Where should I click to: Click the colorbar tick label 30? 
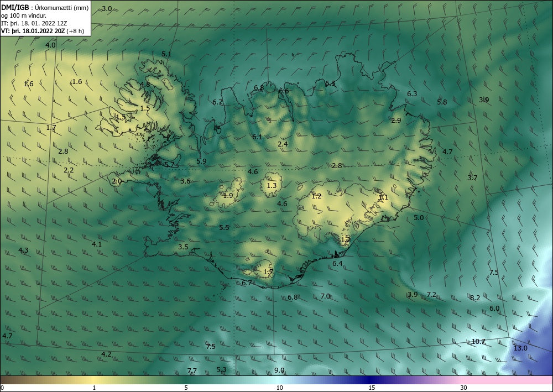click(x=463, y=388)
